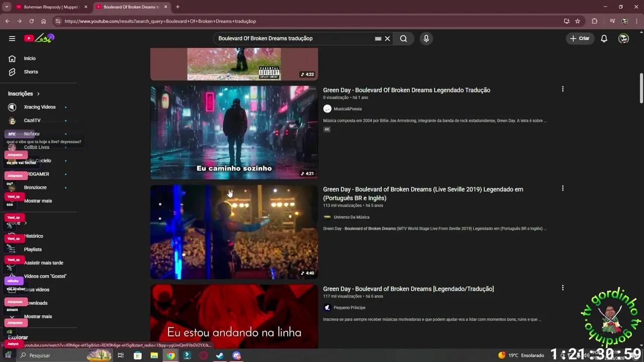Open the 'Eu estou andando na linha' thumbnail
The image size is (644, 362).
pyautogui.click(x=234, y=316)
